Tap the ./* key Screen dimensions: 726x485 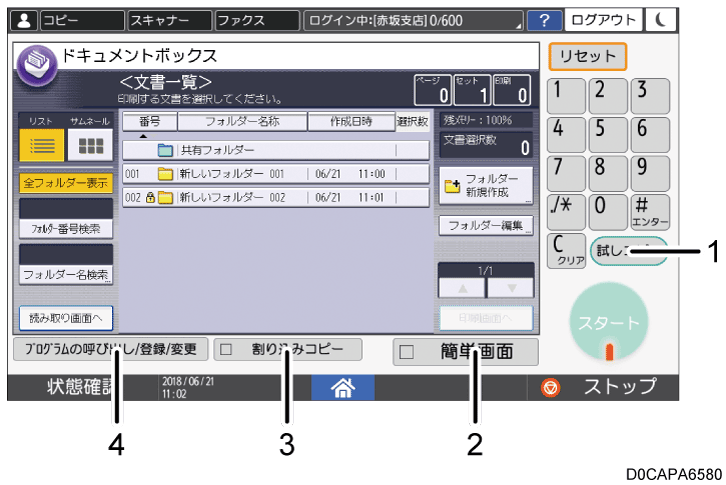(566, 212)
